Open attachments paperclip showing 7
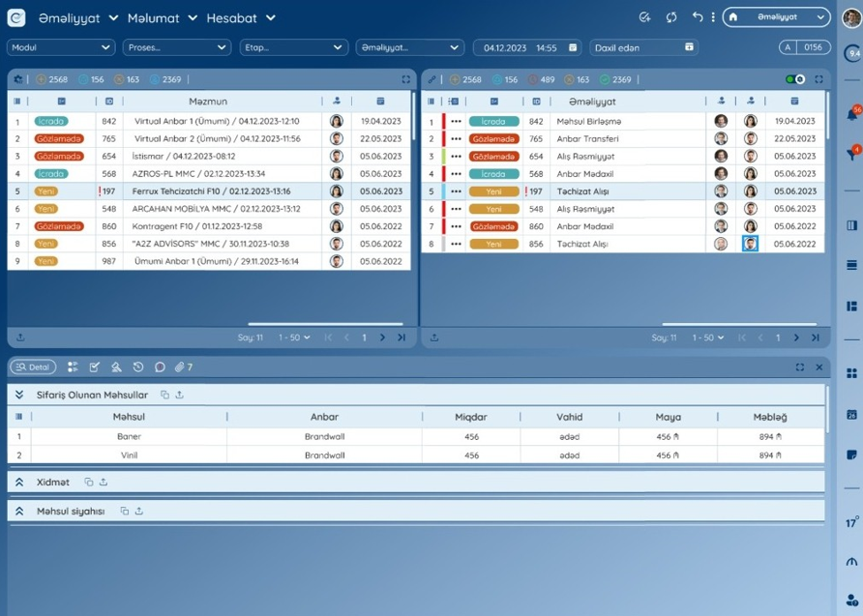Screen dimensions: 863x616 click(184, 367)
